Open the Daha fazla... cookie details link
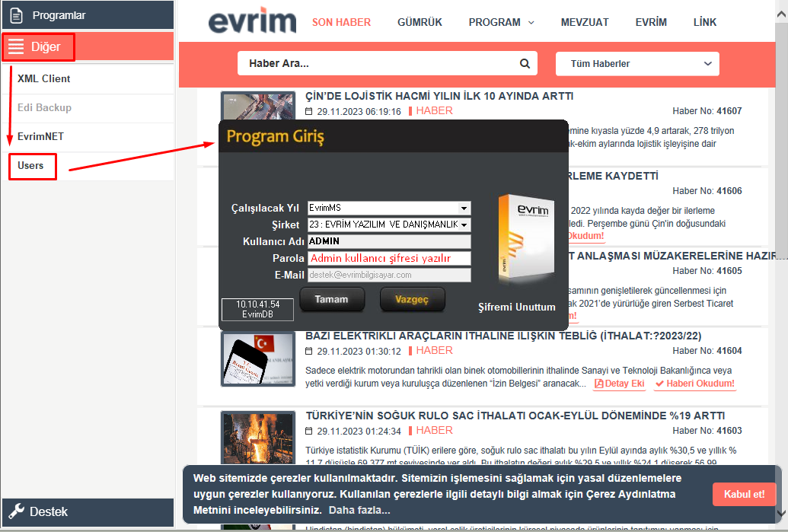The width and height of the screenshot is (788, 532). point(359,511)
